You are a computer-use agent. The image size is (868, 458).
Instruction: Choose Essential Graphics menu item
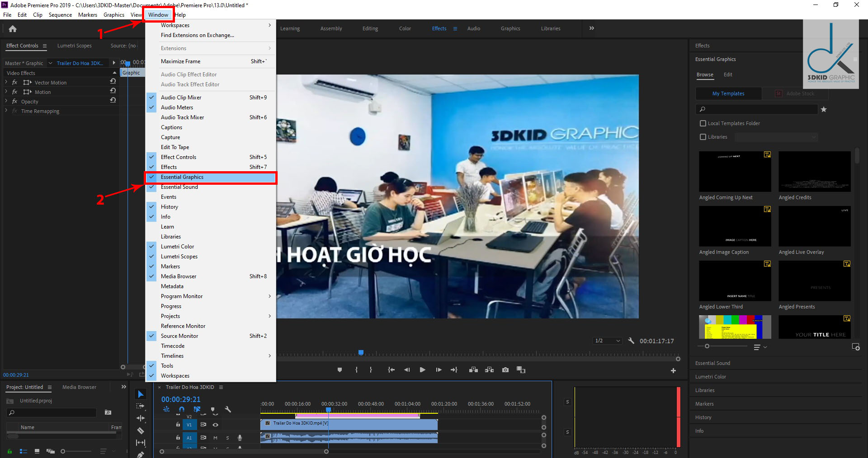point(211,177)
